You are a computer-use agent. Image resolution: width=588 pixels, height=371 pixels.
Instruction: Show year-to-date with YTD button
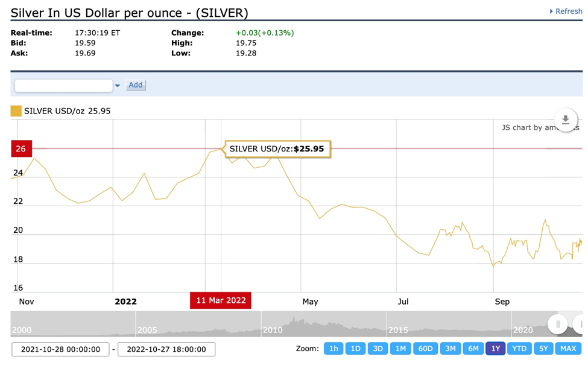[x=519, y=349]
